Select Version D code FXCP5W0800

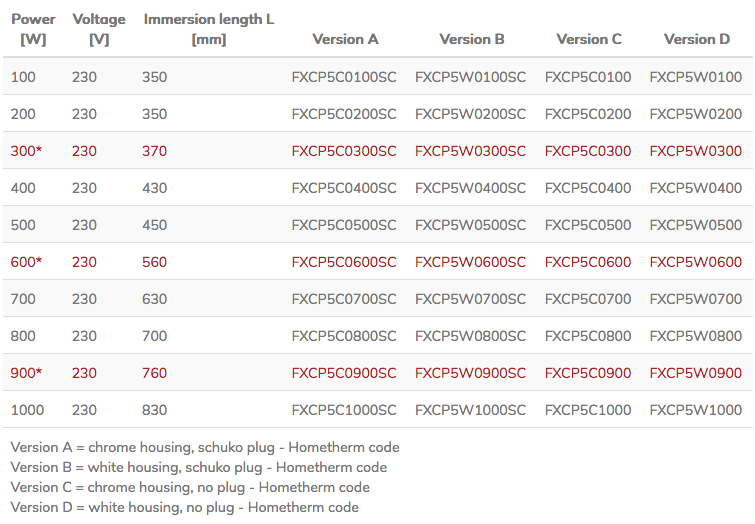coord(696,336)
